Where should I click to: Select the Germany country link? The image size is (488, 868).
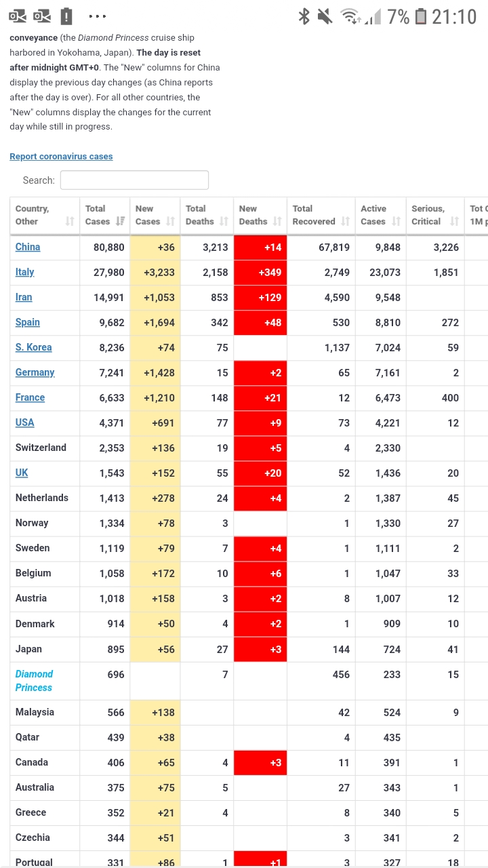click(35, 372)
